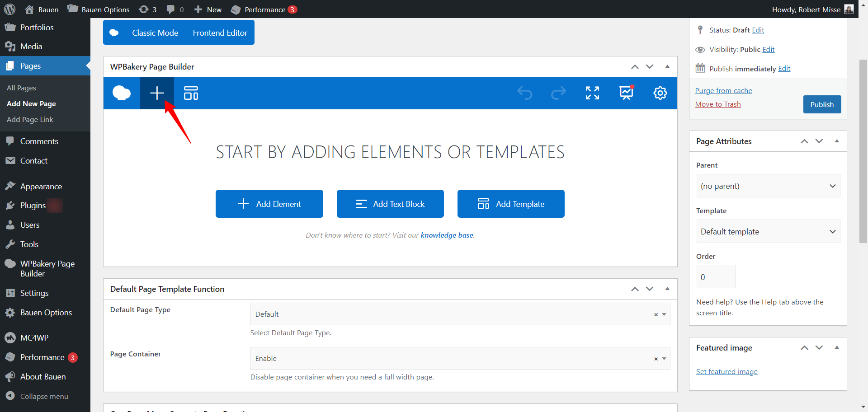Edit the Draft status
Screen dimensions: 868x412
[758, 30]
